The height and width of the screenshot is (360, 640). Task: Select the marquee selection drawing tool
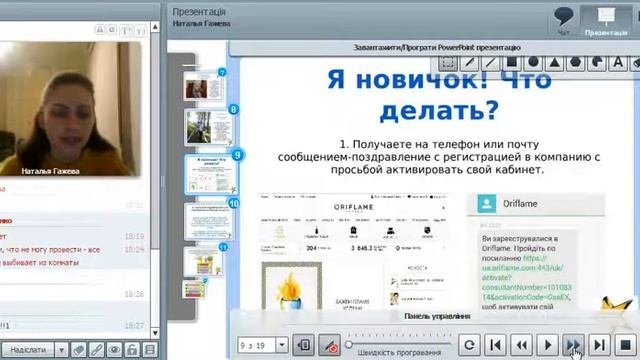point(448,63)
